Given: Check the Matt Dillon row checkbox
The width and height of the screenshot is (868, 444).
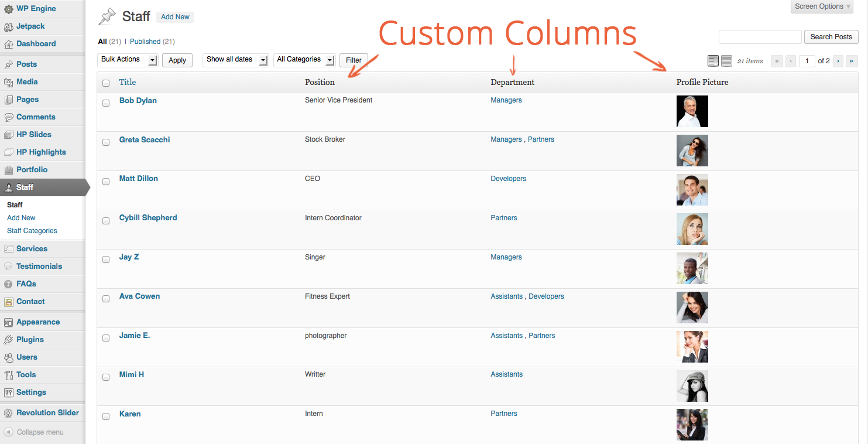Looking at the screenshot, I should click(106, 182).
